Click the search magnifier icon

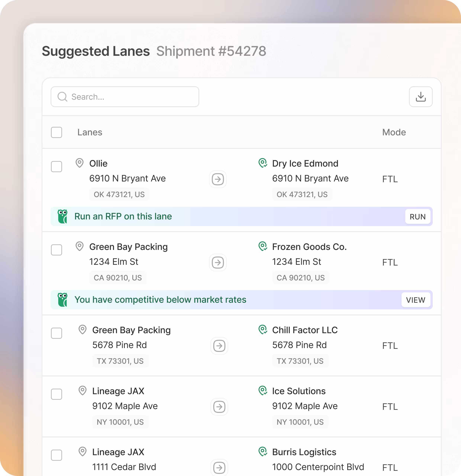point(62,97)
